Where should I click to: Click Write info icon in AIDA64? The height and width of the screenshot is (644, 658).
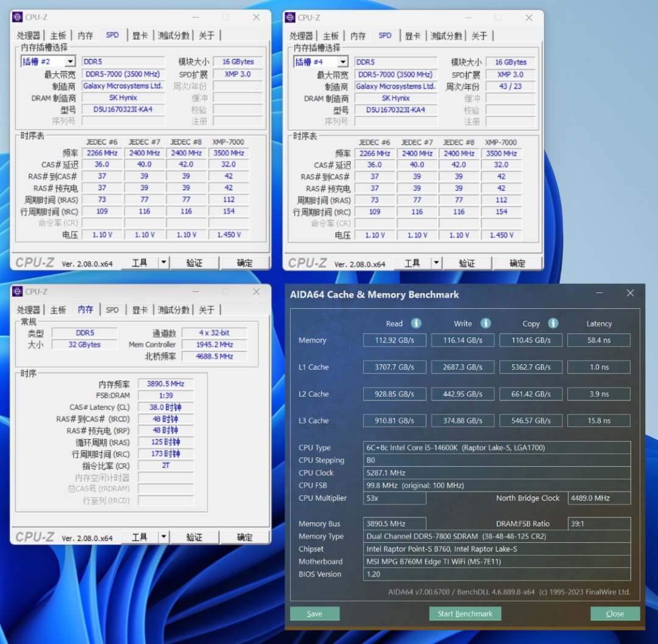click(486, 323)
